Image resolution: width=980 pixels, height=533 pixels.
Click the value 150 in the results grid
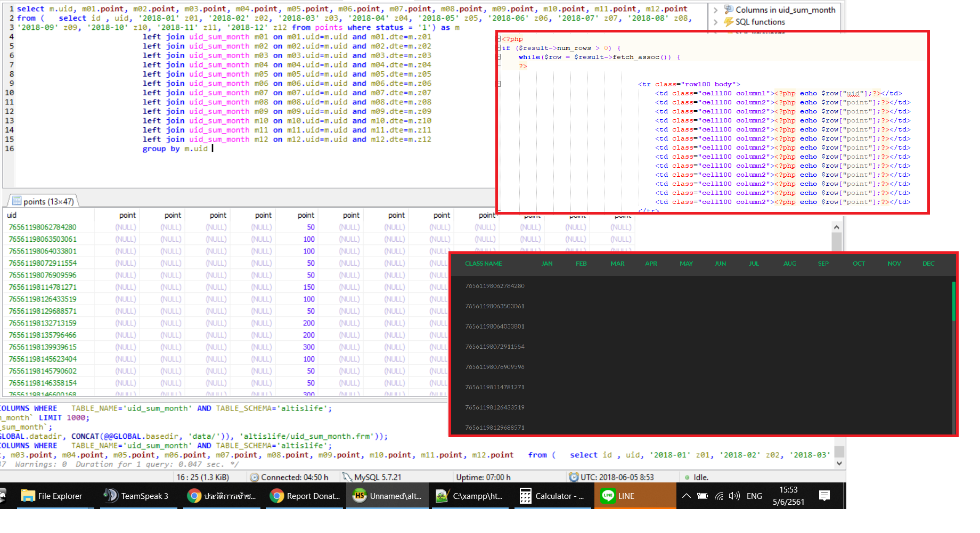click(309, 287)
